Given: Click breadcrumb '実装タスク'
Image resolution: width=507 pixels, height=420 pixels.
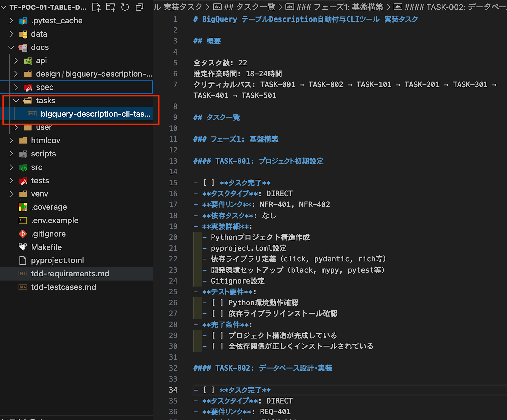Looking at the screenshot, I should [x=183, y=7].
